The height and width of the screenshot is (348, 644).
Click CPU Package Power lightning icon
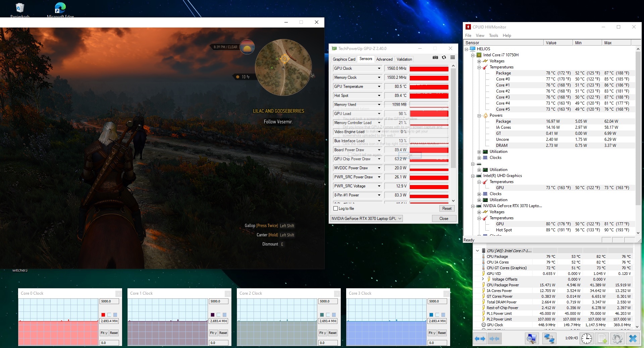tap(483, 285)
